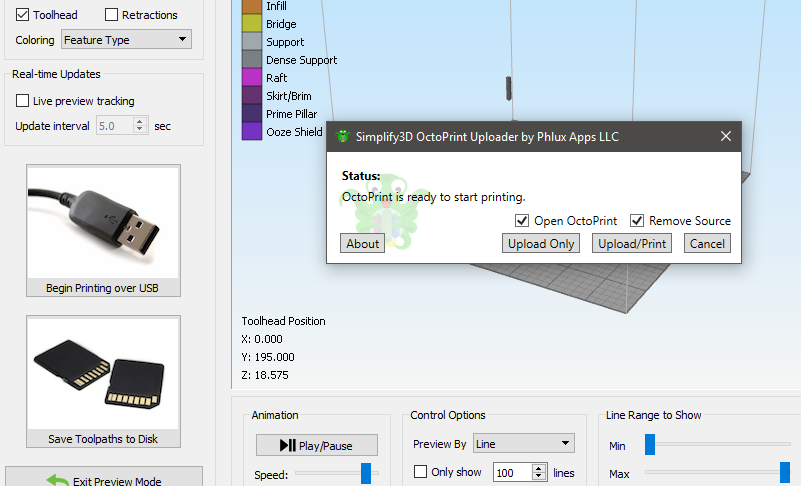Increment the lines count spinner
The height and width of the screenshot is (486, 801).
pos(539,469)
